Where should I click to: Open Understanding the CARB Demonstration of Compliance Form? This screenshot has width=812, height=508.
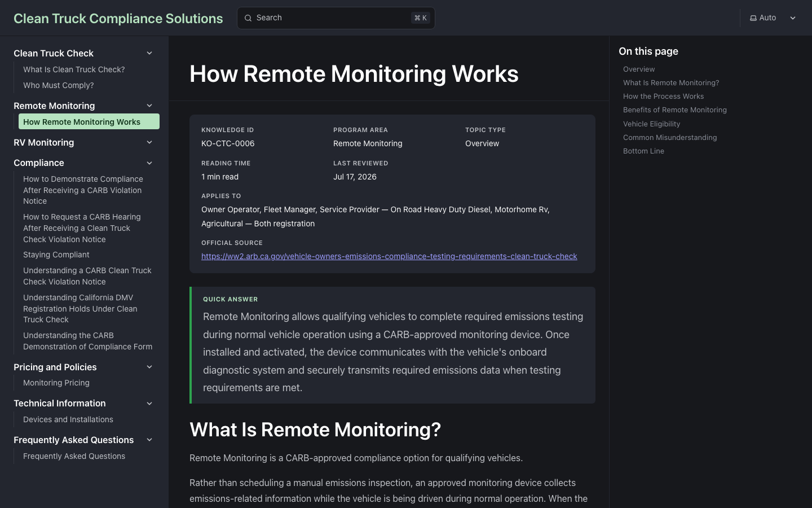[88, 341]
